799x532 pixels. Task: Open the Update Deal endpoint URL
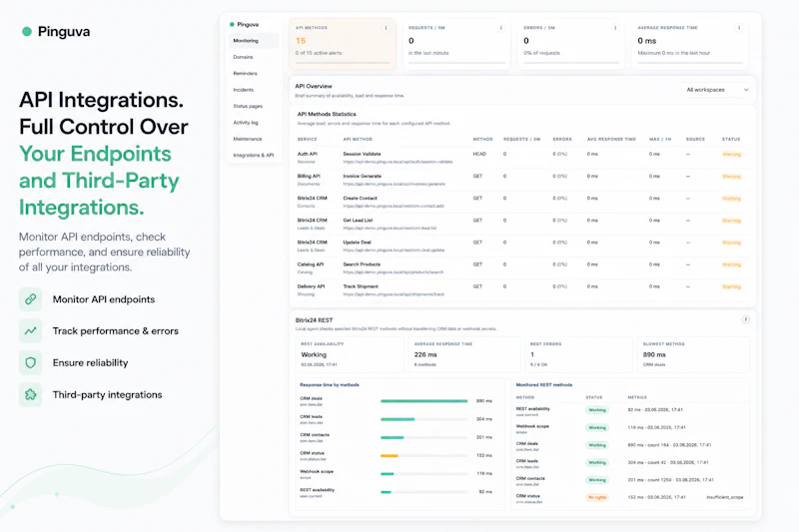[394, 250]
